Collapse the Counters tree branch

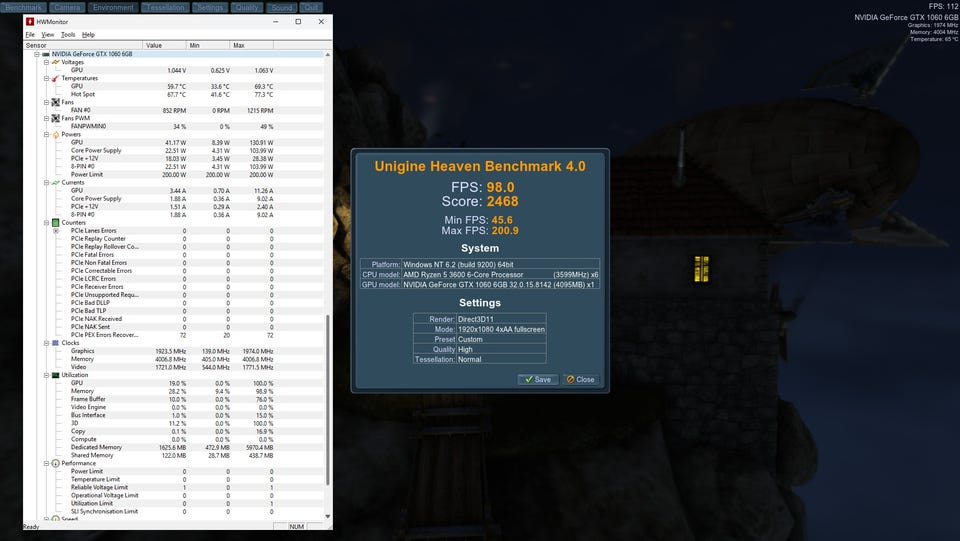[47, 223]
